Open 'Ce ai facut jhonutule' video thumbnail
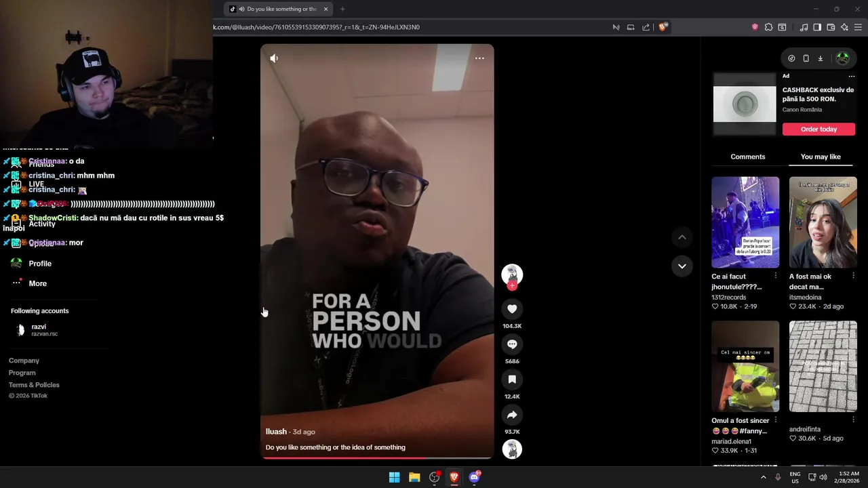The image size is (868, 488). [745, 222]
